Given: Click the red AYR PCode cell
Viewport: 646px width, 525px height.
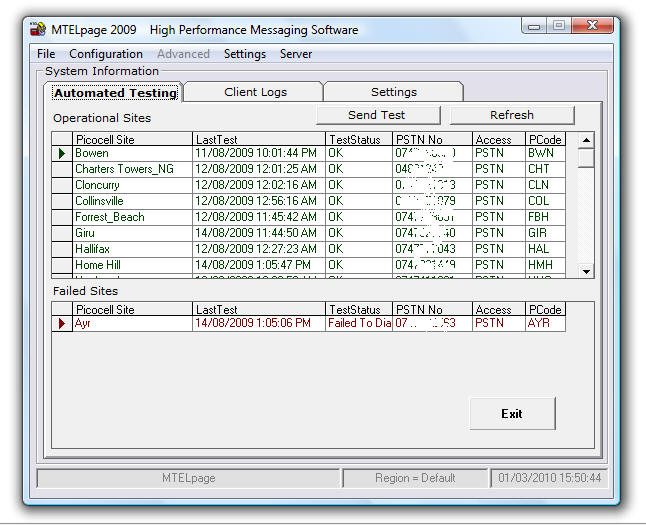Looking at the screenshot, I should (x=545, y=323).
